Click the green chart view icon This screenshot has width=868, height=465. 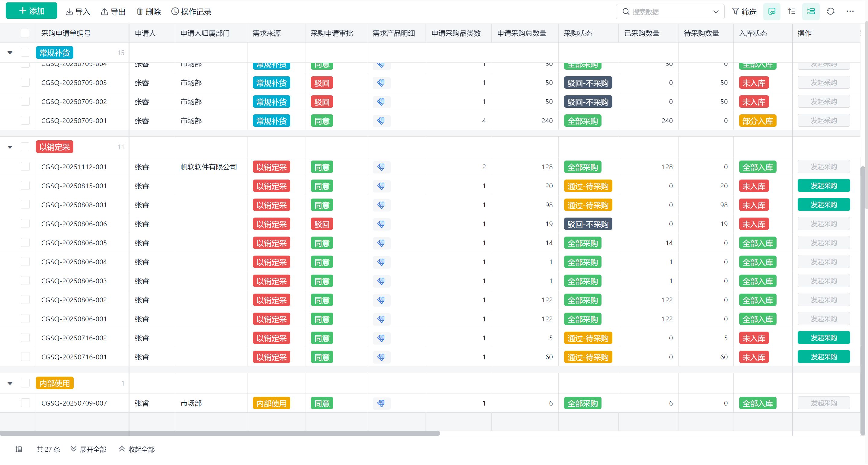coord(772,11)
